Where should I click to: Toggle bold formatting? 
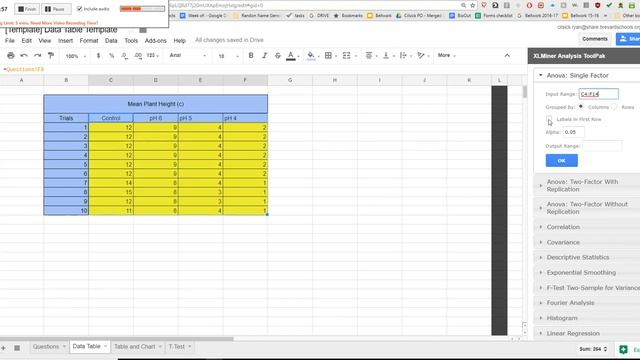[x=251, y=56]
